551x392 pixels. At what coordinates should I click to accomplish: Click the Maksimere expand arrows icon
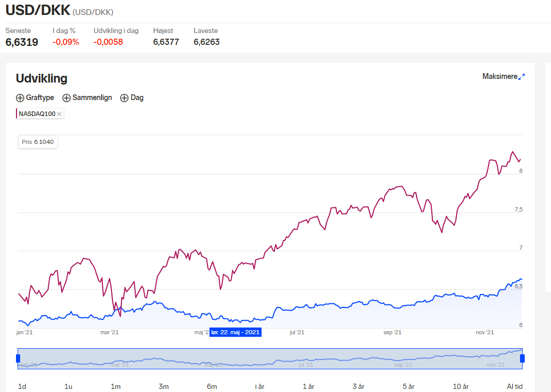522,76
